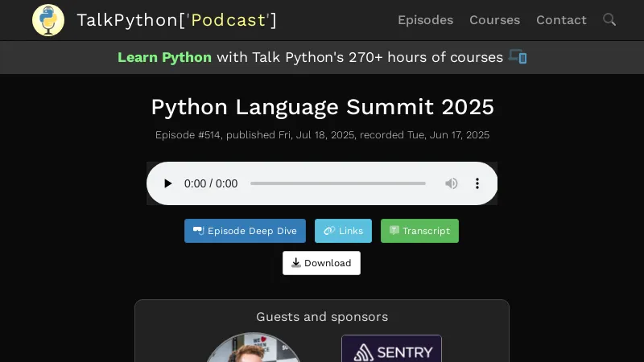Open the audio player three-dot menu
The height and width of the screenshot is (362, 644).
click(x=477, y=183)
